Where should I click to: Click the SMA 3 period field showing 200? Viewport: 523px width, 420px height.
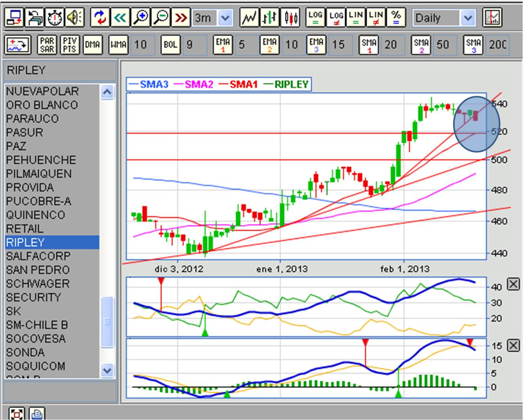point(497,45)
